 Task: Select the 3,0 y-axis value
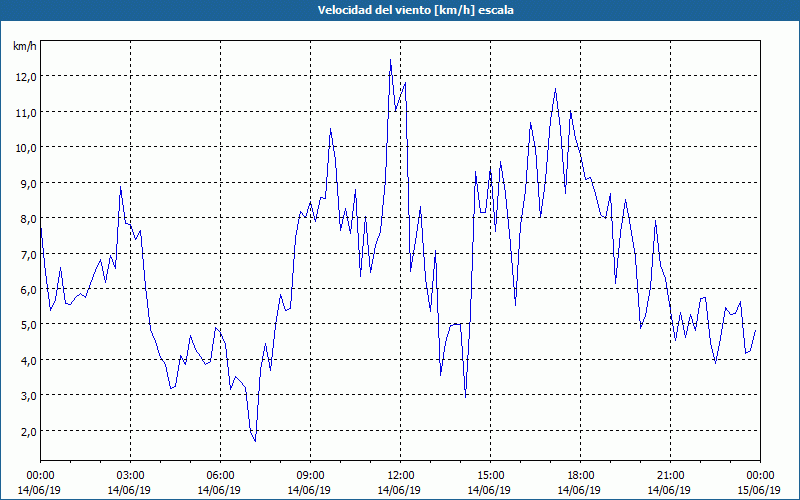point(29,396)
